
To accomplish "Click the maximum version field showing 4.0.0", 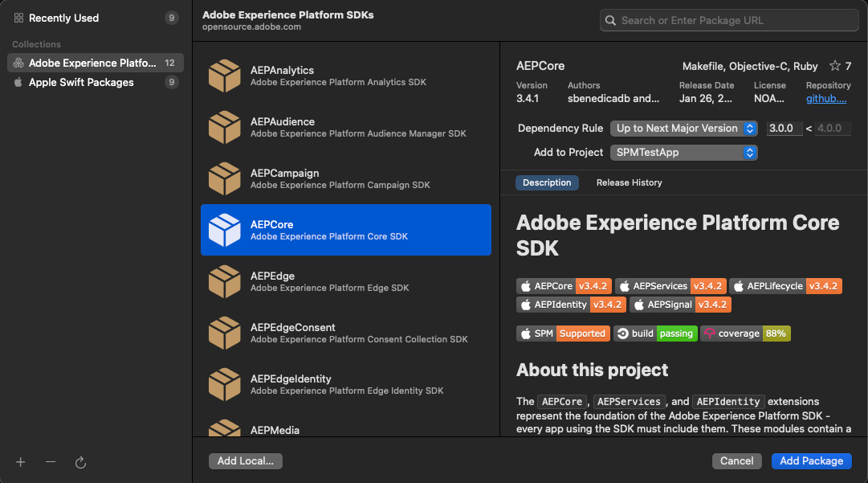I will tap(833, 129).
